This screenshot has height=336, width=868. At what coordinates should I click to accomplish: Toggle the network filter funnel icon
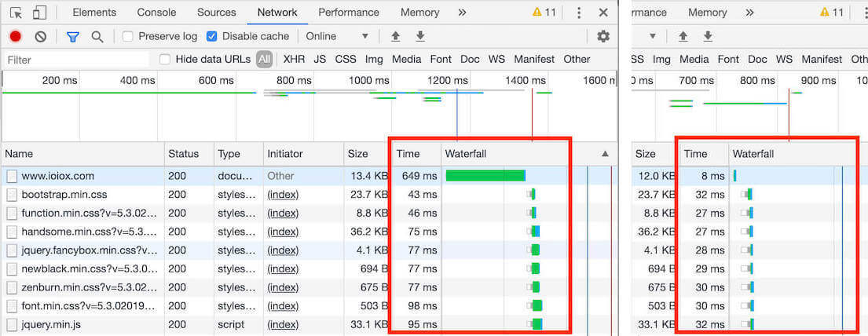[x=72, y=36]
